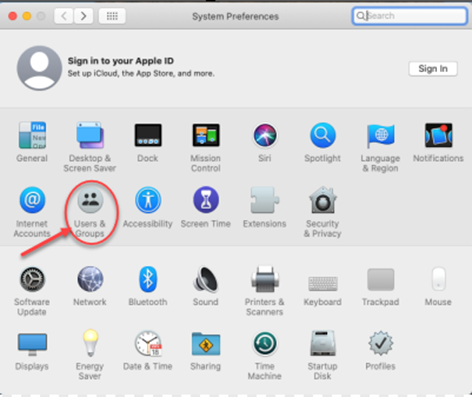The height and width of the screenshot is (397, 472).
Task: Focus the Search field
Action: (x=409, y=16)
